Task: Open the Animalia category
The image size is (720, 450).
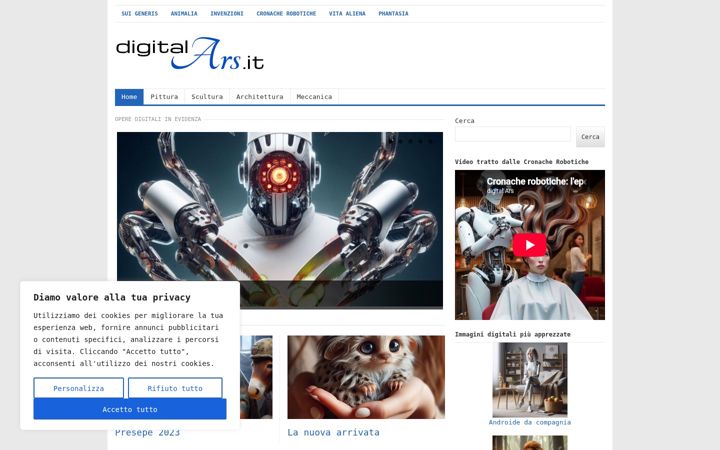Action: pyautogui.click(x=184, y=14)
